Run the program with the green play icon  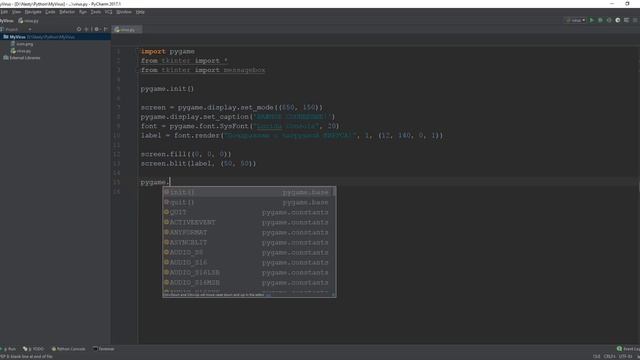(591, 20)
